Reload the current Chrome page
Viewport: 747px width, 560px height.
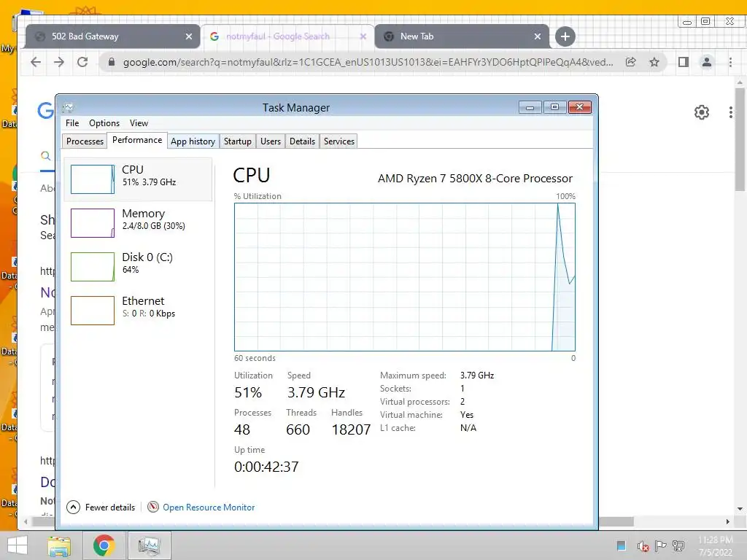click(x=82, y=62)
